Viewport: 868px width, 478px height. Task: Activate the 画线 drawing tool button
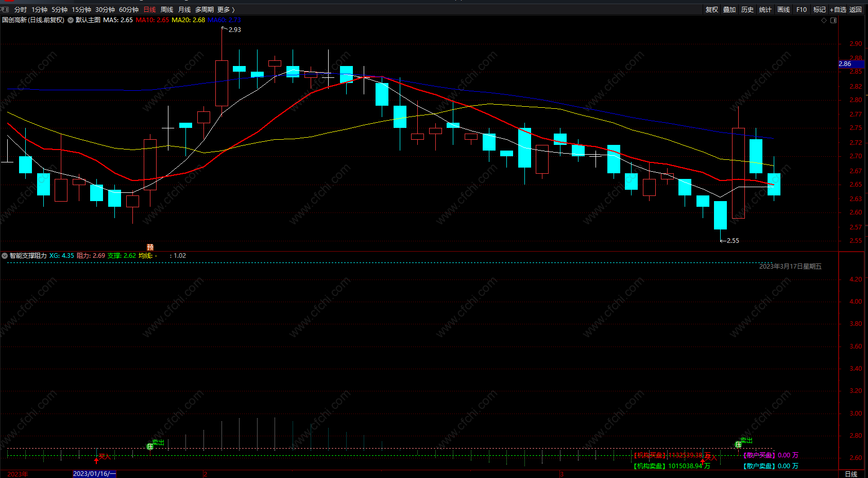pyautogui.click(x=784, y=10)
